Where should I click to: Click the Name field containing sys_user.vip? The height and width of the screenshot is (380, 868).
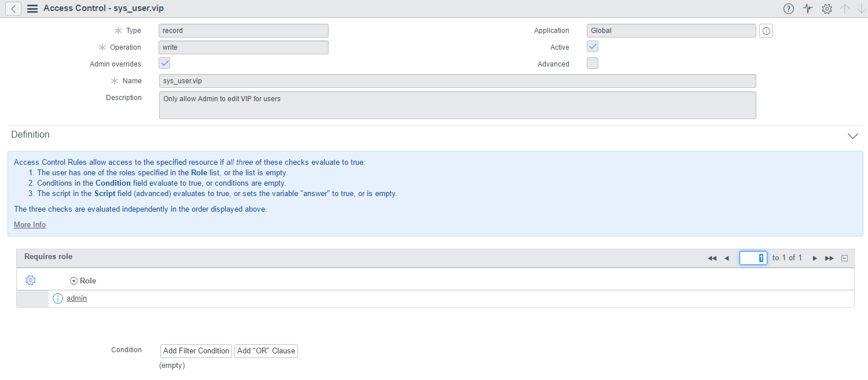(457, 81)
